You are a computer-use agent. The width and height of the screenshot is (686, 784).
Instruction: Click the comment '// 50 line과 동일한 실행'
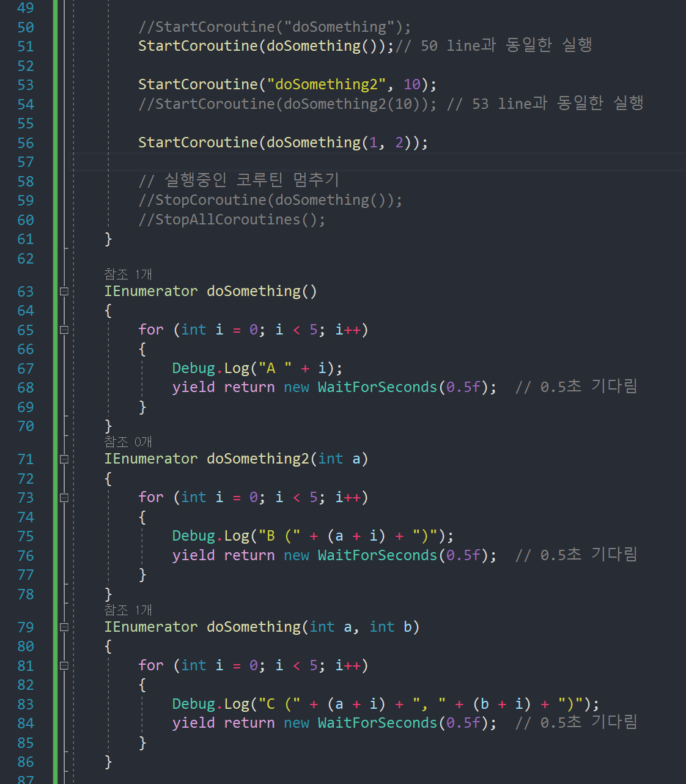pyautogui.click(x=494, y=45)
